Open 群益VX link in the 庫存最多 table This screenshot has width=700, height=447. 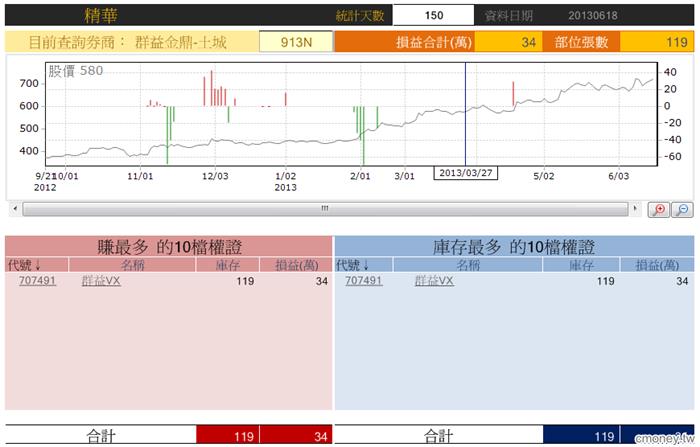tap(434, 281)
